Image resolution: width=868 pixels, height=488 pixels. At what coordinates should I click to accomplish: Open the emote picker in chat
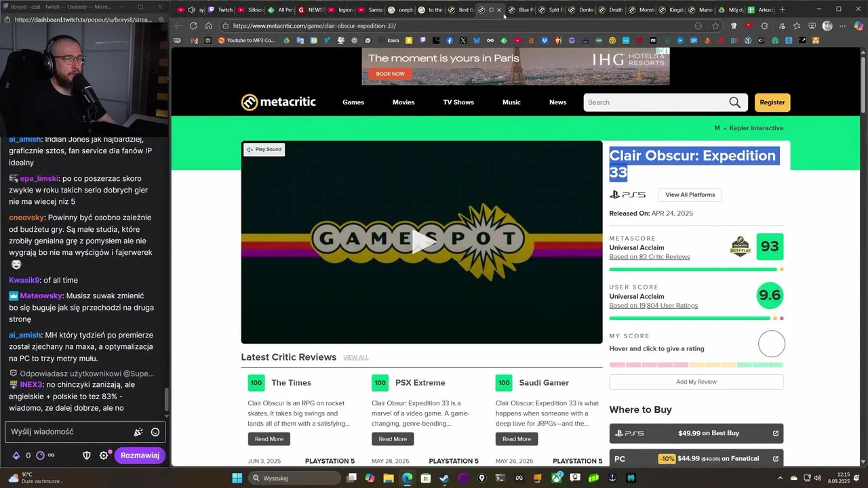155,432
